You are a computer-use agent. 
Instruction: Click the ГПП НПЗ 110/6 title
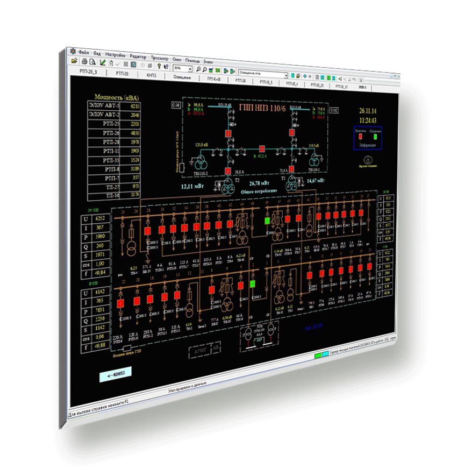point(262,108)
